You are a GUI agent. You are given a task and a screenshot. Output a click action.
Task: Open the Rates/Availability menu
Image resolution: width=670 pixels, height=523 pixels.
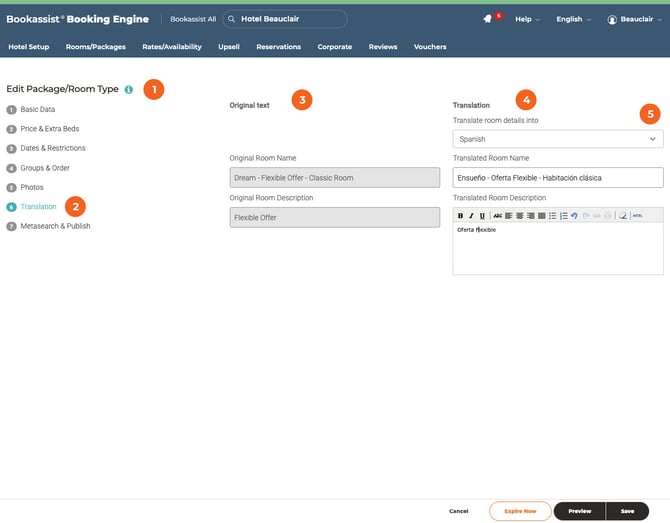172,47
